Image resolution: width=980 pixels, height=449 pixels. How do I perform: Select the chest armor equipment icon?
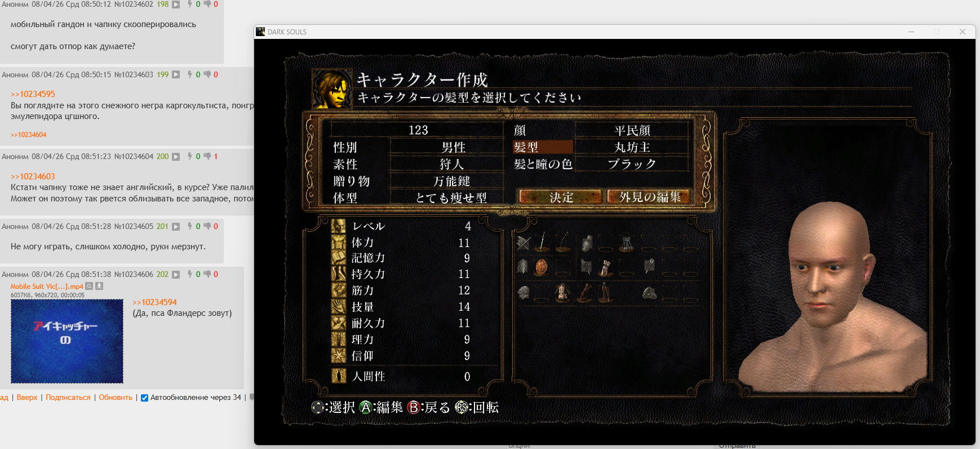click(x=561, y=293)
